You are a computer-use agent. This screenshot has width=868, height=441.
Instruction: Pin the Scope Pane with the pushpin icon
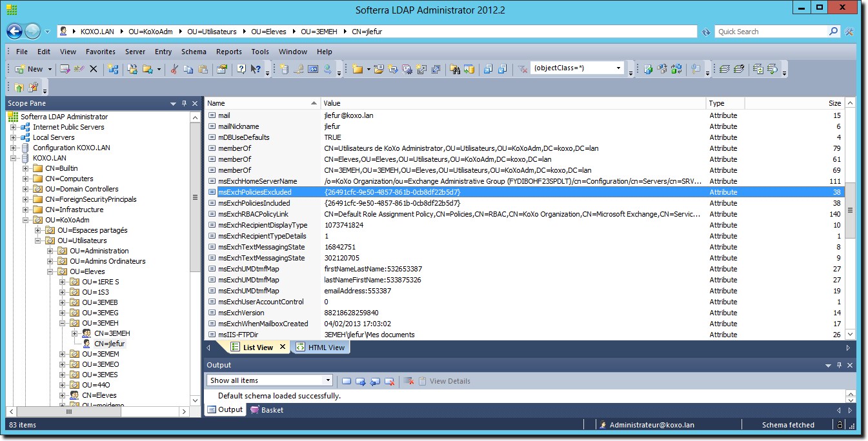[184, 103]
